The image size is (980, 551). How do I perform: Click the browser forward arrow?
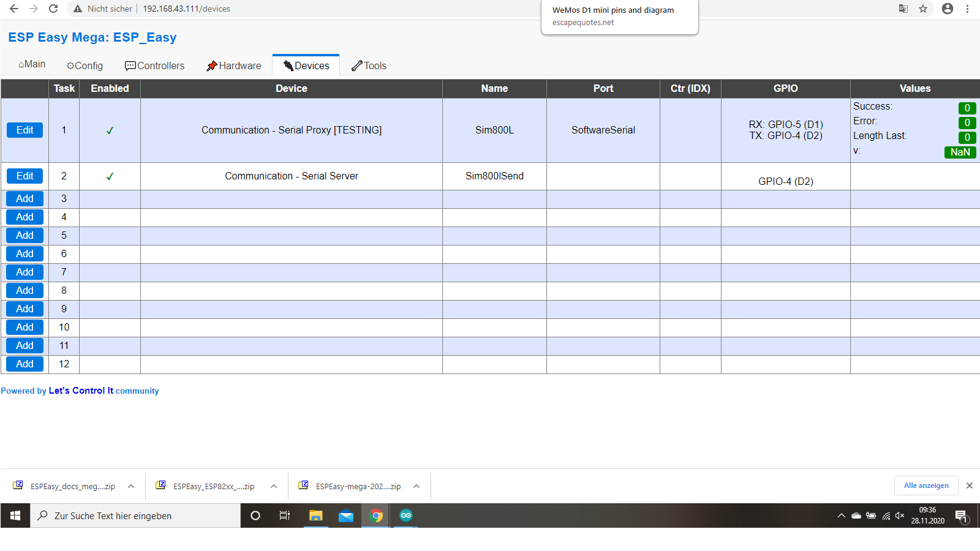click(x=34, y=9)
